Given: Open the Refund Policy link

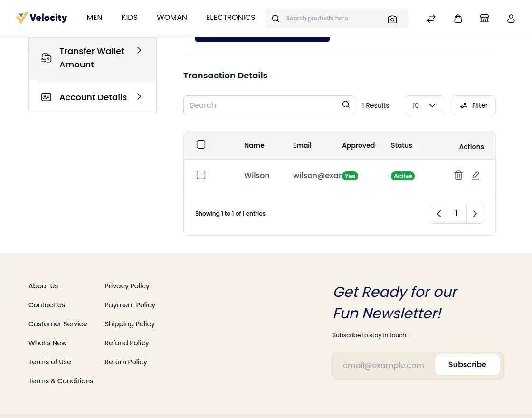Looking at the screenshot, I should [x=126, y=342].
